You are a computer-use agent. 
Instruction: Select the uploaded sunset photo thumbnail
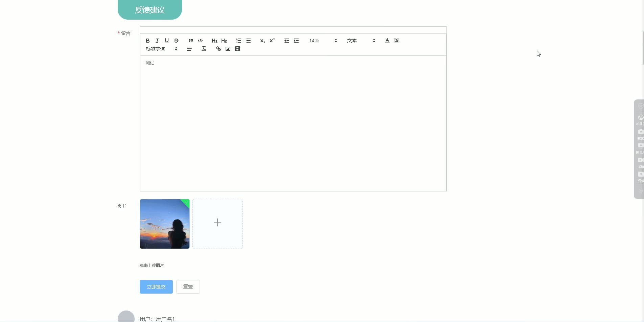165,224
